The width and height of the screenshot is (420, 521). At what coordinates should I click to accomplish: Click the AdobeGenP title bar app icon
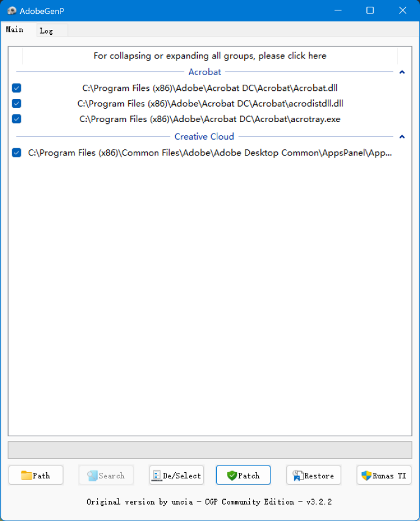click(12, 11)
